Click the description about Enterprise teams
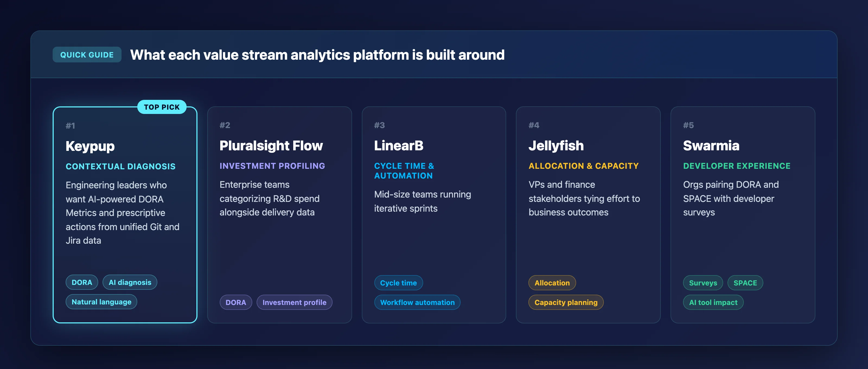 pyautogui.click(x=270, y=199)
